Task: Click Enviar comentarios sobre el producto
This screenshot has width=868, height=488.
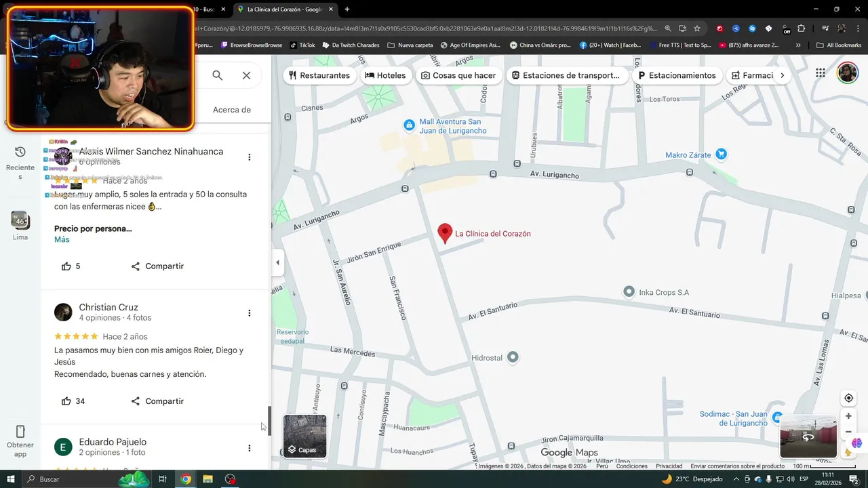Action: click(738, 466)
